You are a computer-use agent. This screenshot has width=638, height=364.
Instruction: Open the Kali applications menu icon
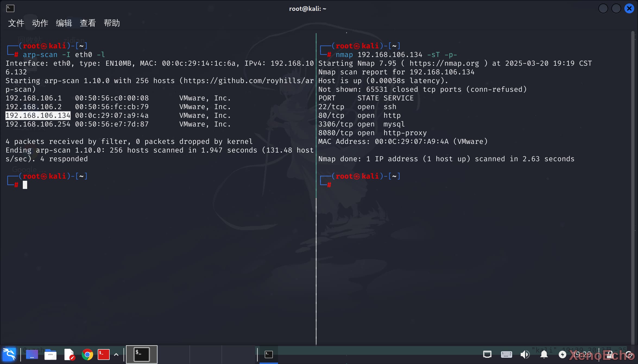(9, 354)
